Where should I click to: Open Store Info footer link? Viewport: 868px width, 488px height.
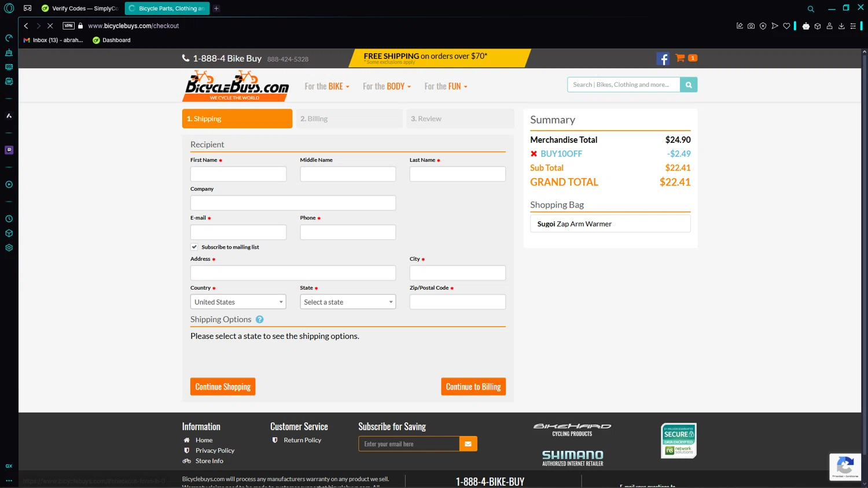(209, 461)
